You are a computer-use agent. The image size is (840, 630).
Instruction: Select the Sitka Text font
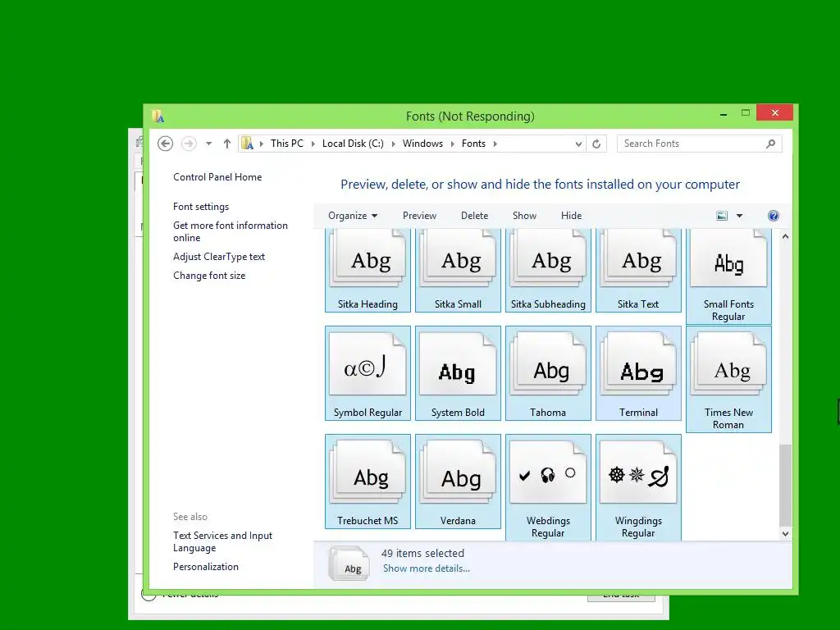click(638, 271)
